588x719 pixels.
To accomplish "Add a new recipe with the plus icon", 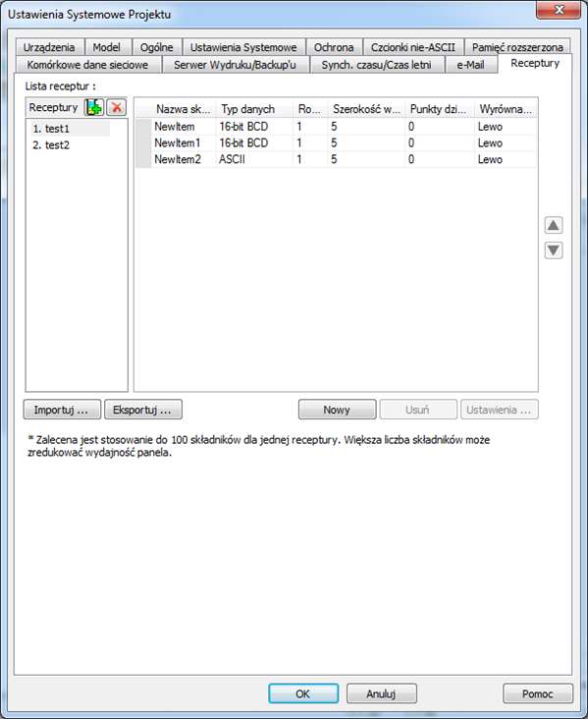I will 94,107.
